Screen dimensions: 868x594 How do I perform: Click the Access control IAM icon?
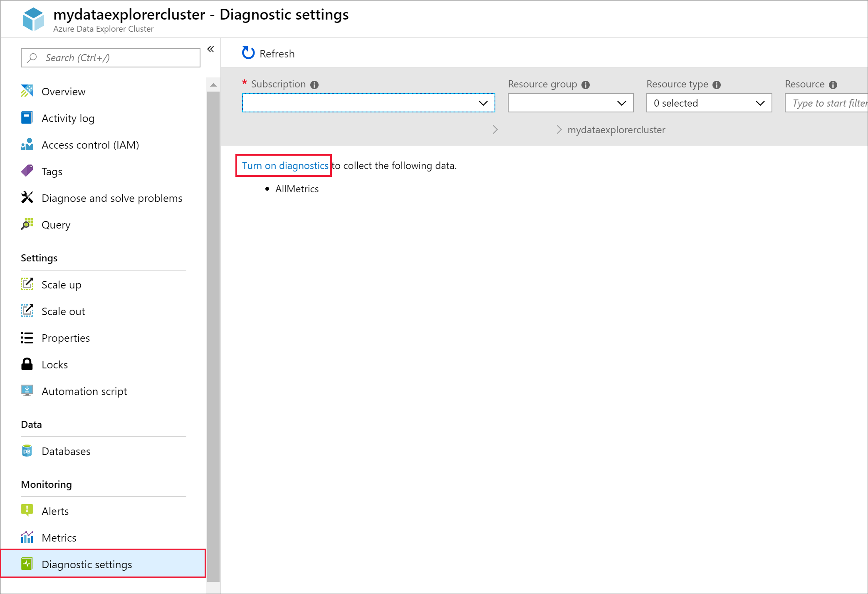click(x=28, y=144)
